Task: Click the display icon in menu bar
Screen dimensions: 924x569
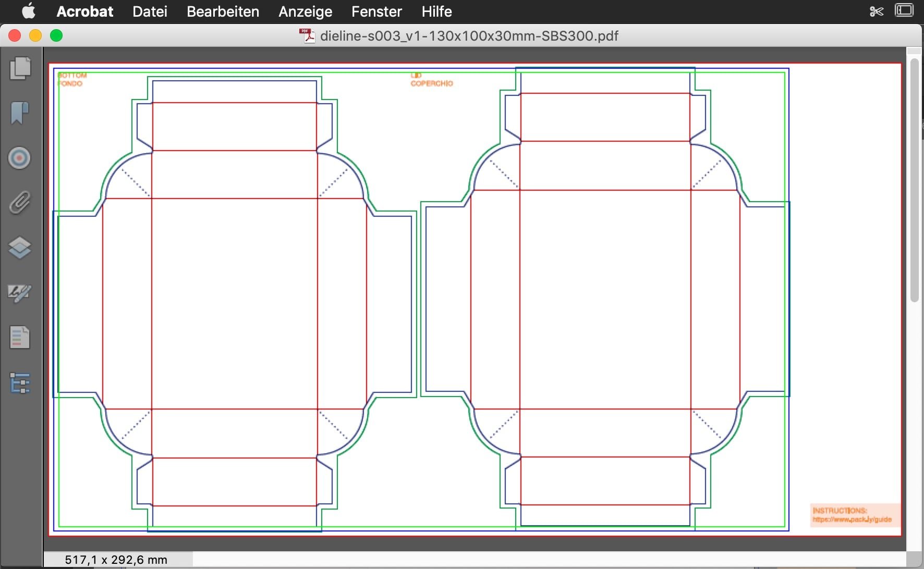Action: pos(904,10)
